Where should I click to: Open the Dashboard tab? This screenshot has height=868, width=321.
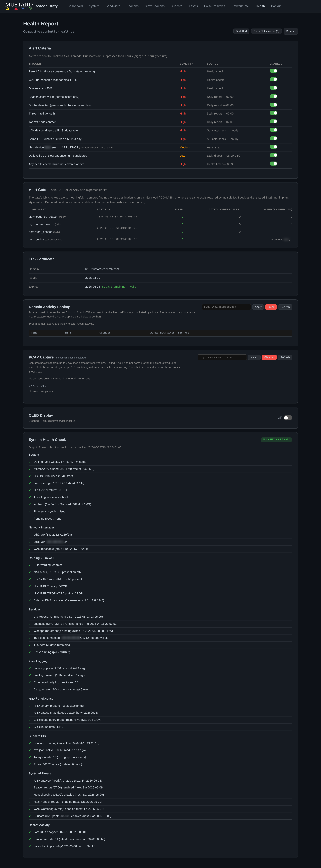(75, 6)
